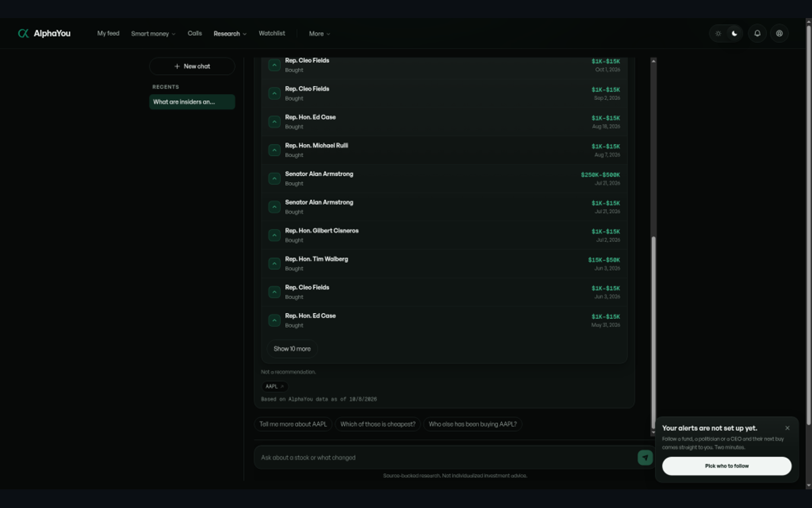Click the chevron icon on Armstrong's $1K-$15K row
This screenshot has height=508, width=812.
[274, 207]
